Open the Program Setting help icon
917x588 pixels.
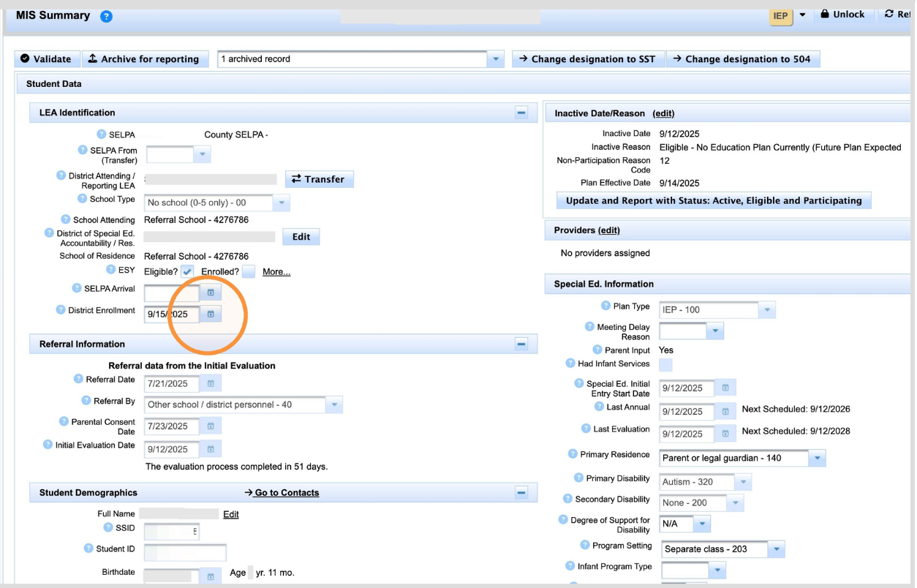[585, 545]
